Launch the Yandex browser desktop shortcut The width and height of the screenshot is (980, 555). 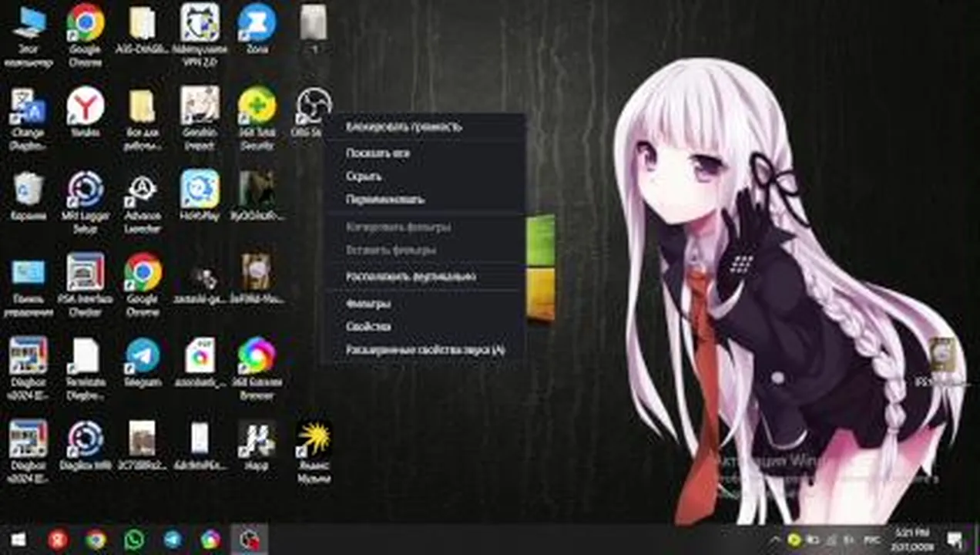click(x=86, y=113)
